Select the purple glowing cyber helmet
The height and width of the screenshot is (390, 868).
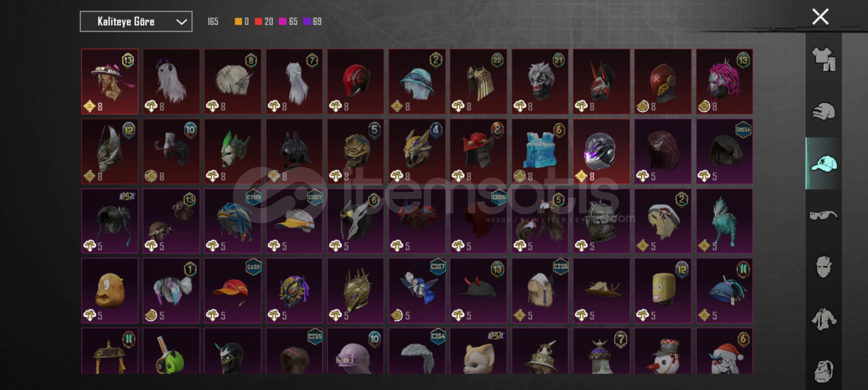tap(601, 152)
